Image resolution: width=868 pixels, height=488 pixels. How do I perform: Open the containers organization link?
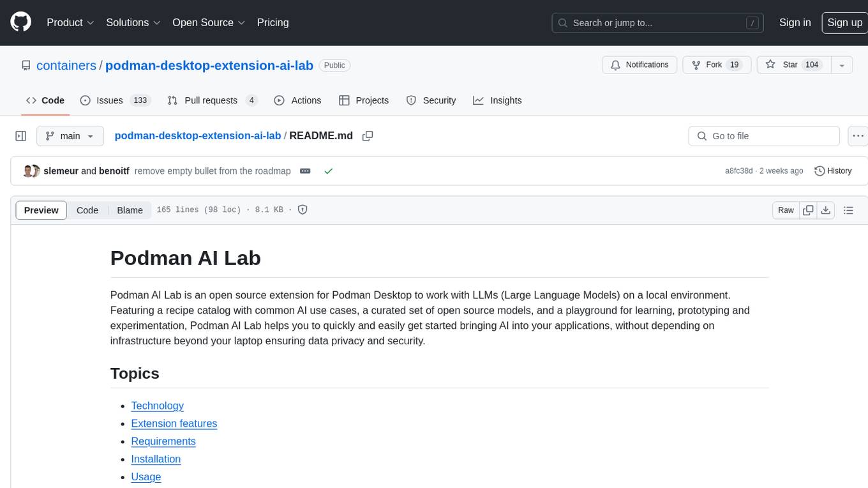66,65
